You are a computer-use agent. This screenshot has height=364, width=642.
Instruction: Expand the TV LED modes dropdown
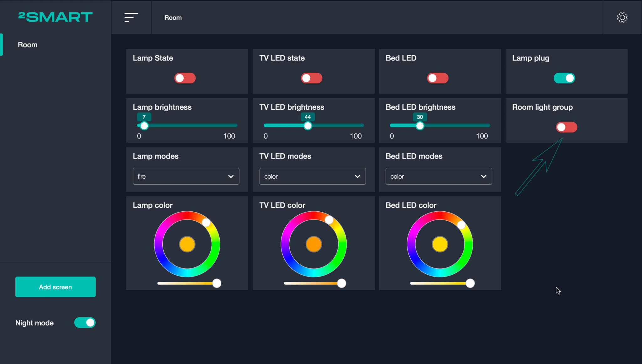coord(312,176)
